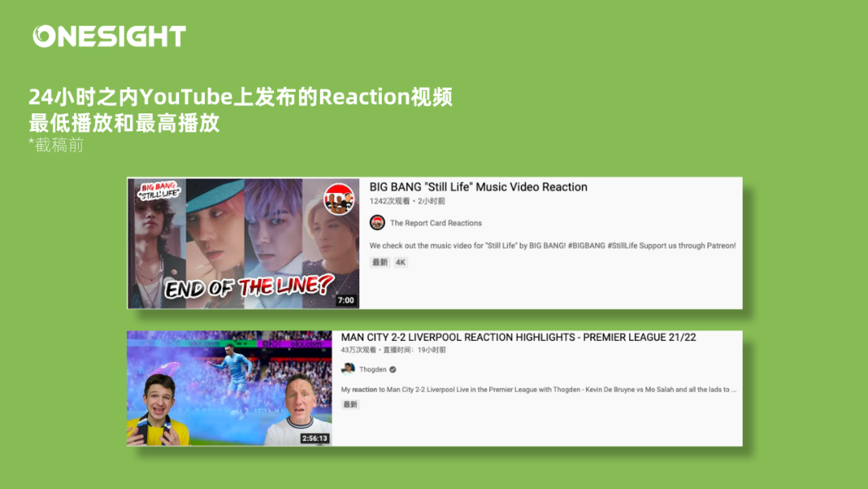Viewport: 868px width, 489px height.
Task: Click the description starting "We check out the music video"
Action: click(x=552, y=246)
